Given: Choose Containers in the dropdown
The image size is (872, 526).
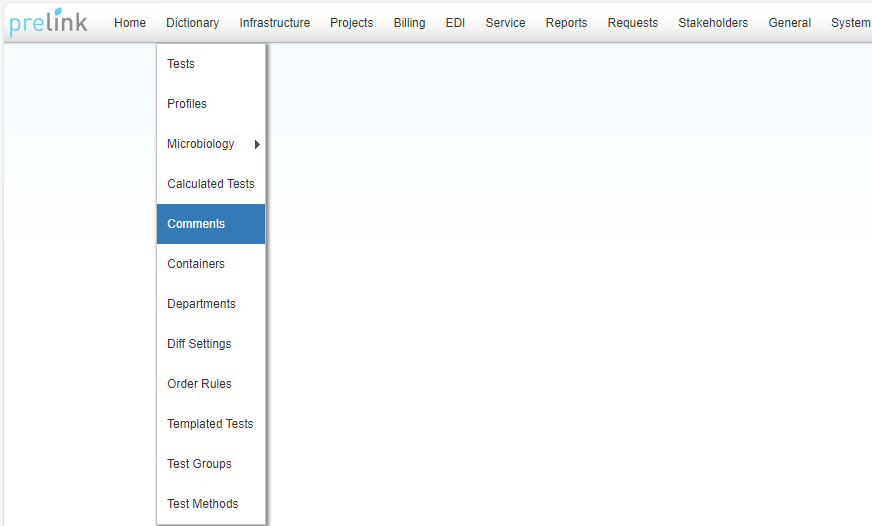Looking at the screenshot, I should (211, 264).
